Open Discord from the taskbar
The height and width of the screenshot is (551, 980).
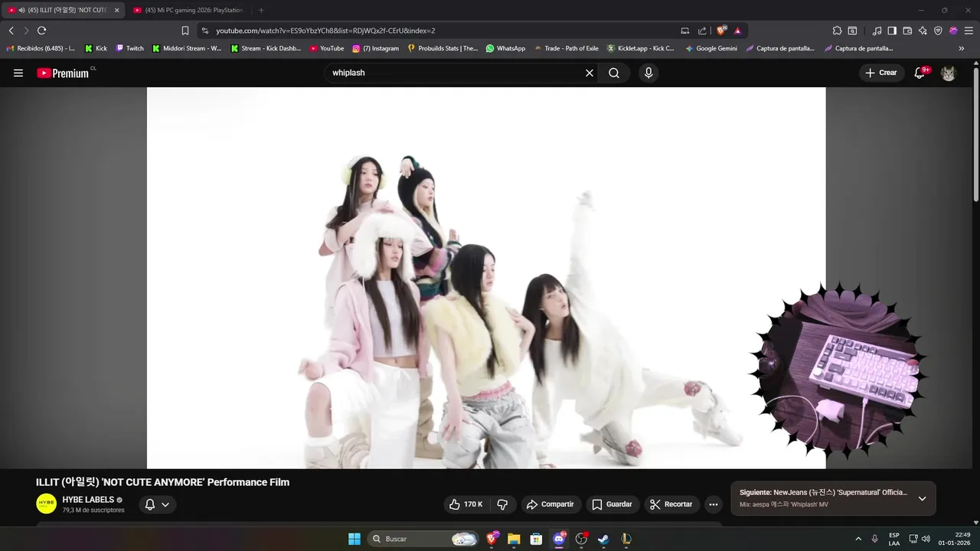coord(559,539)
